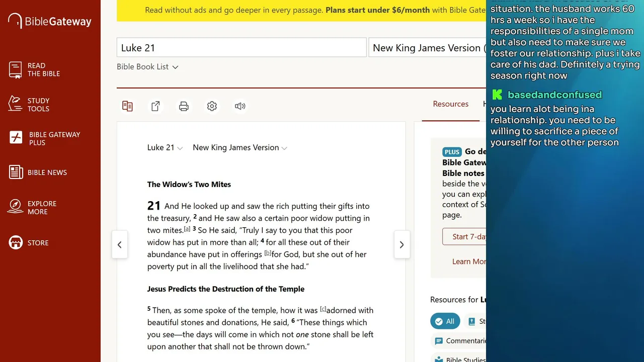Select the Commentaries resources filter
The height and width of the screenshot is (362, 644).
pos(459,341)
